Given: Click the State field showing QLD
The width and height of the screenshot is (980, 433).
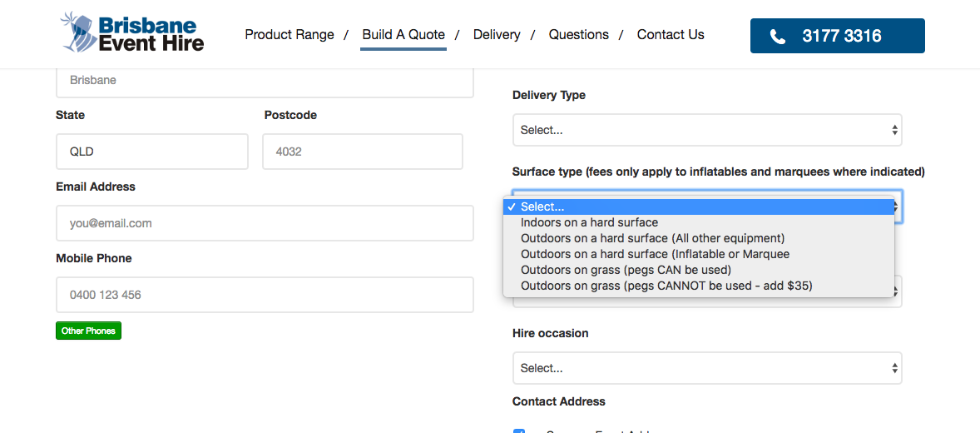Looking at the screenshot, I should tap(151, 152).
